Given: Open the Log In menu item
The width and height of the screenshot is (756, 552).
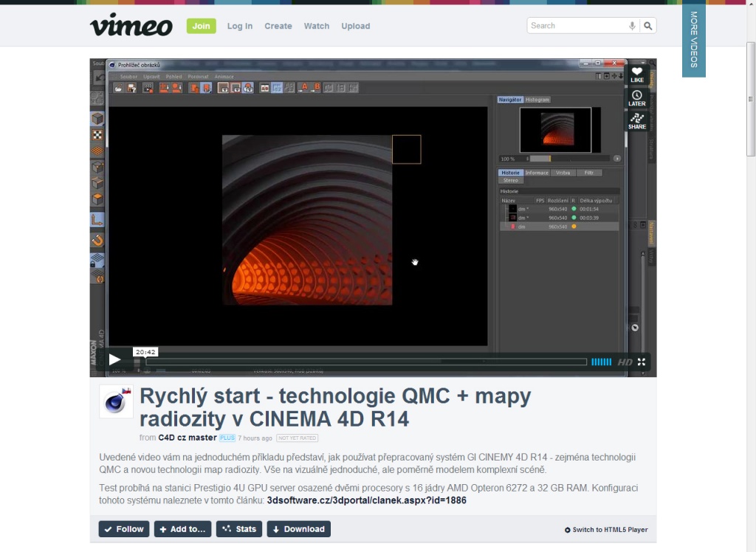Looking at the screenshot, I should click(x=240, y=26).
